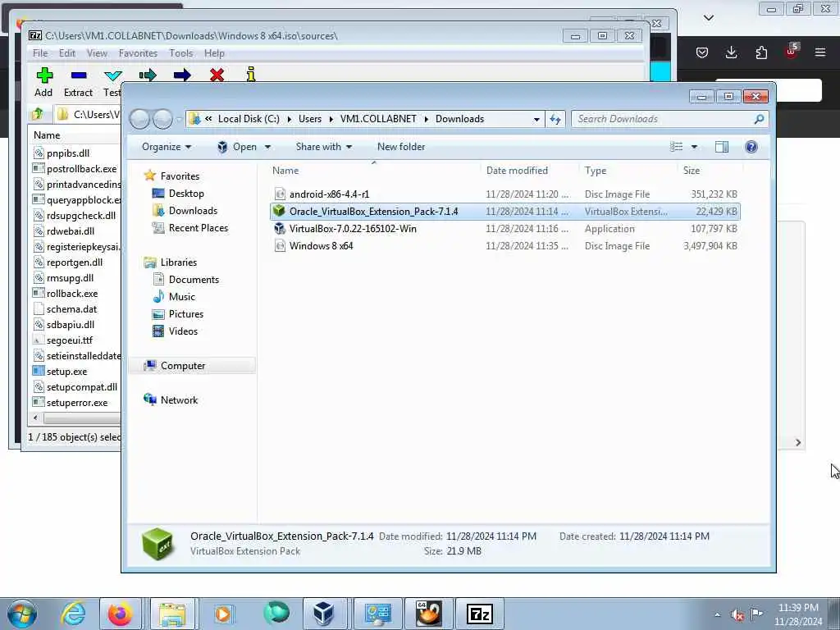Select Network in navigation pane
Image resolution: width=840 pixels, height=630 pixels.
(179, 400)
